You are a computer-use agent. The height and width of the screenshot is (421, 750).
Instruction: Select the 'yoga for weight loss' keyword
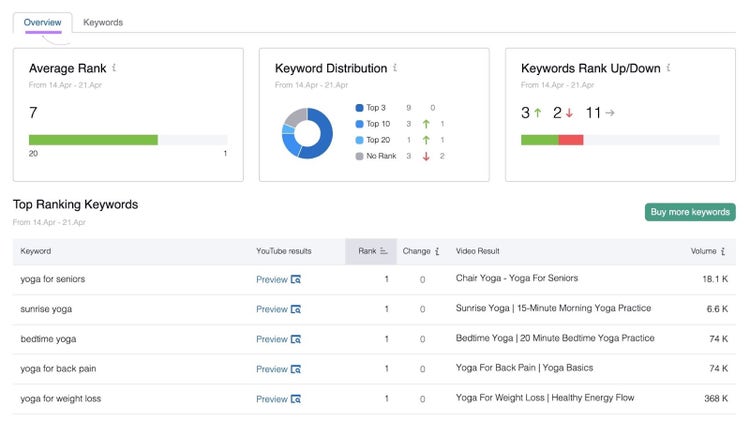(61, 399)
